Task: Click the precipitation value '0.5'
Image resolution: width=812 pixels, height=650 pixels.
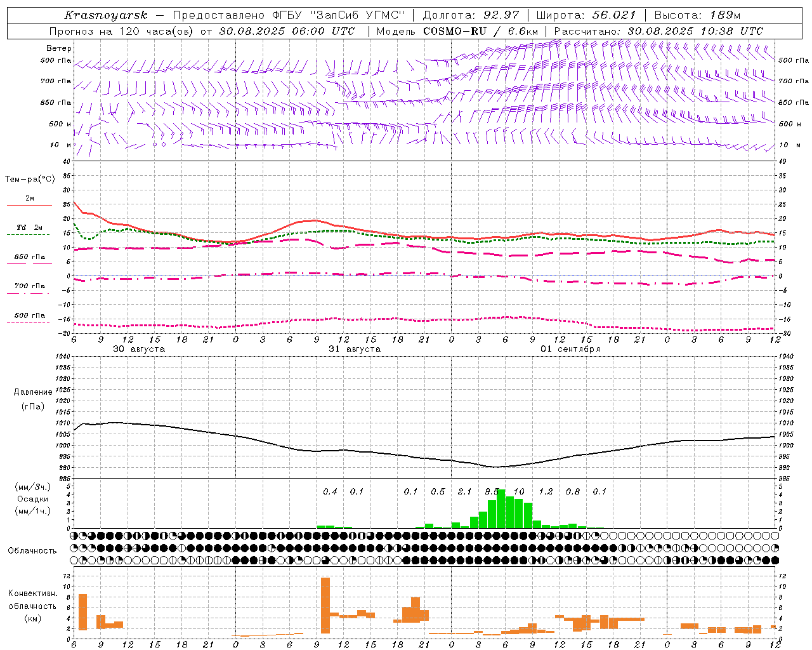Action: click(438, 491)
